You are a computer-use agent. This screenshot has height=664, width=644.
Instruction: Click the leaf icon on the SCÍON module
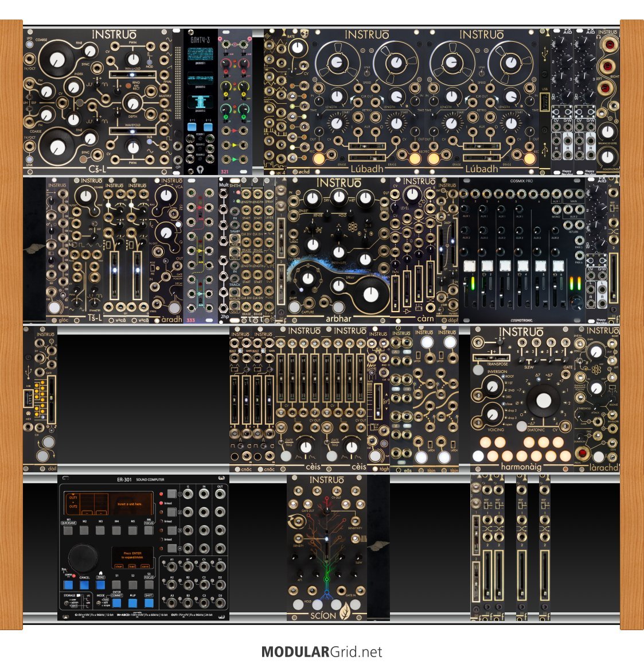tap(345, 611)
